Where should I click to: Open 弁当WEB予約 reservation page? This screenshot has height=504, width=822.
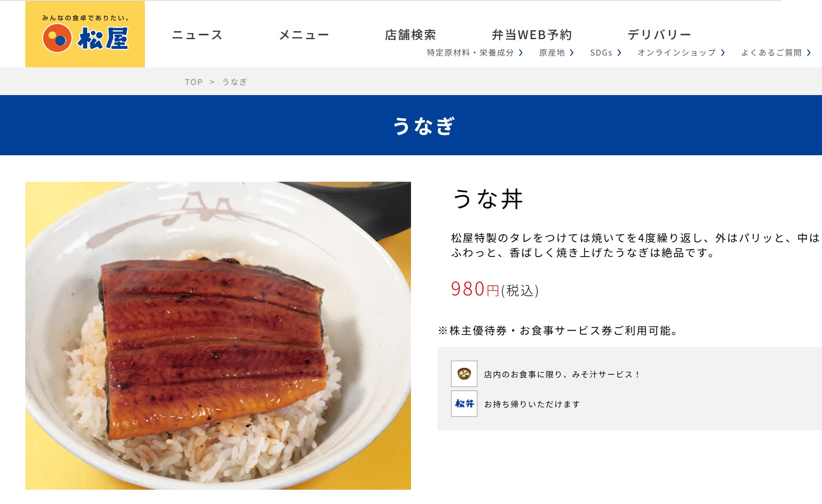click(532, 34)
